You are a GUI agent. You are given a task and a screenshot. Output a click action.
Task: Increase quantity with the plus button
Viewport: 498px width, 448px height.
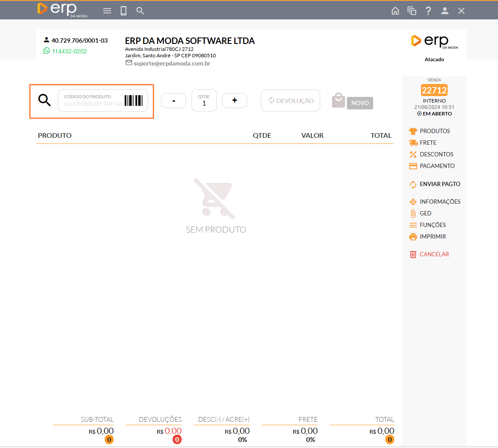tap(235, 100)
